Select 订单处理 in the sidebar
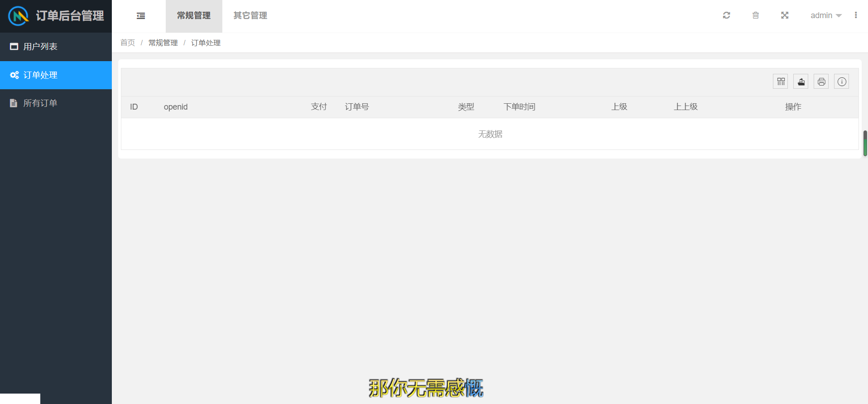This screenshot has width=868, height=404. (x=40, y=75)
